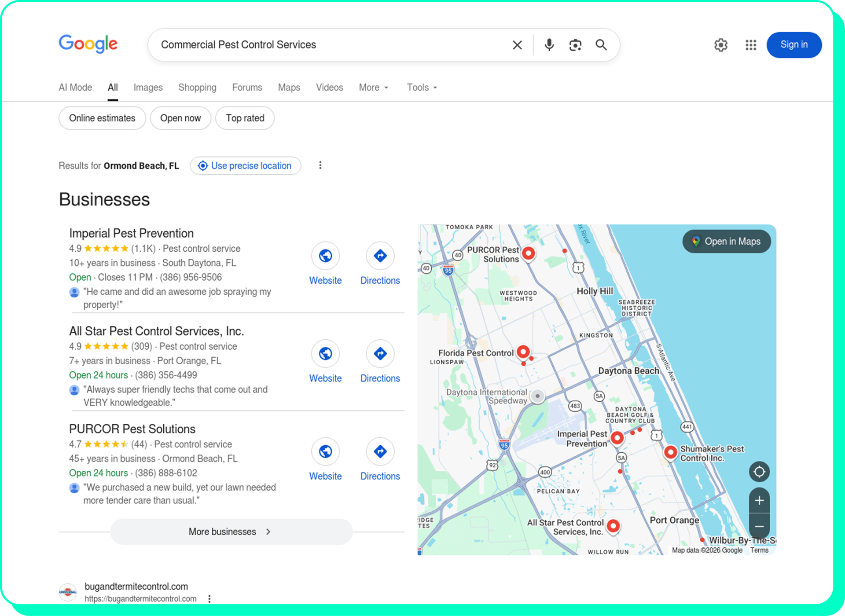
Task: Toggle the Online estimates filter chip
Action: point(102,118)
